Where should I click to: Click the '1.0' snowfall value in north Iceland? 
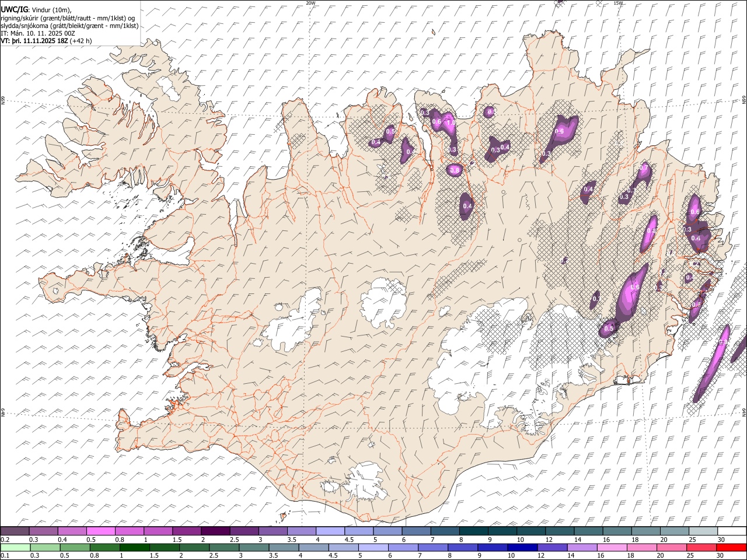click(x=450, y=122)
